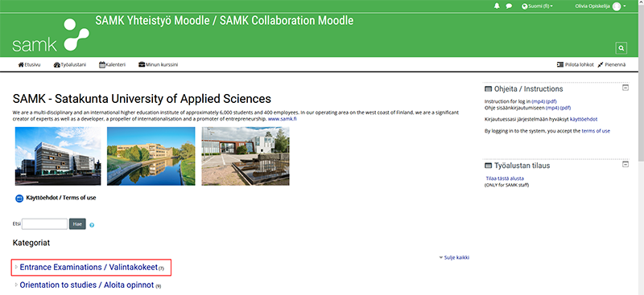Open Käyttöehdot / Terms of use

pos(61,198)
